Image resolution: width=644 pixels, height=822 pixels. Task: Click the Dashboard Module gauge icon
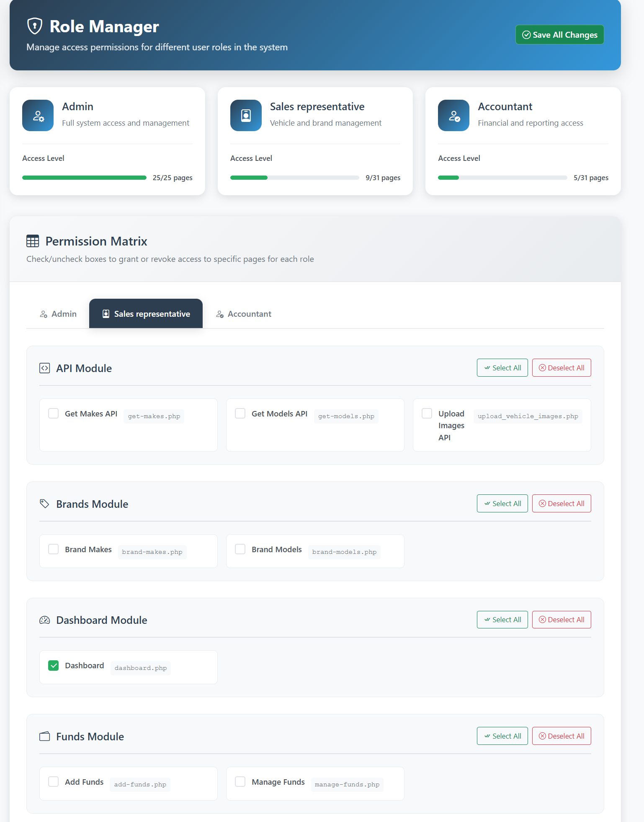(44, 620)
